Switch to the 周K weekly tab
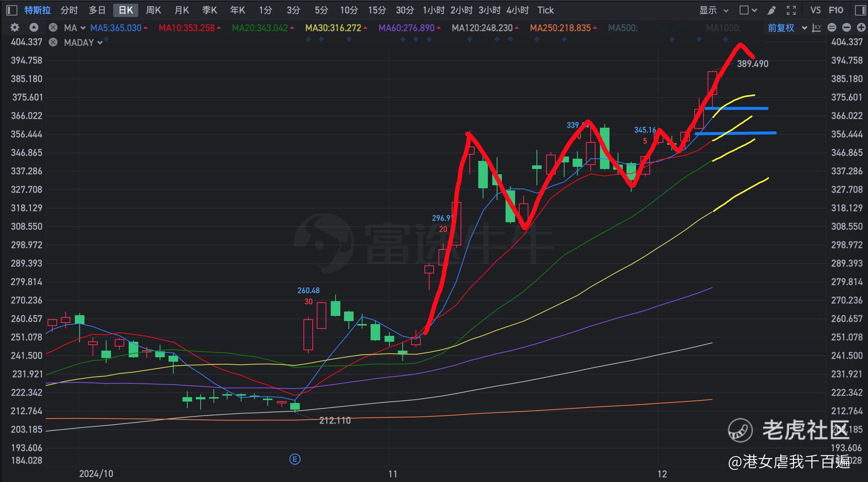Image resolution: width=868 pixels, height=482 pixels. [153, 10]
